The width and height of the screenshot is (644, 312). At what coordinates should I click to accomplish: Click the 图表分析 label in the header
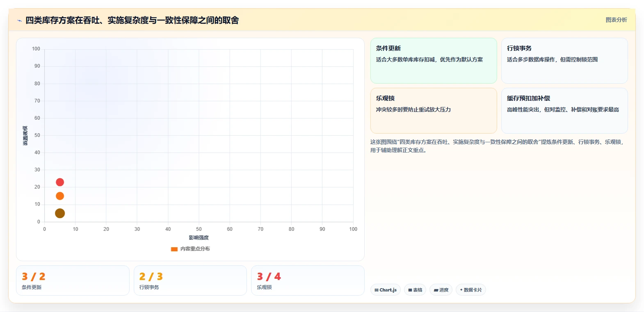pos(616,20)
